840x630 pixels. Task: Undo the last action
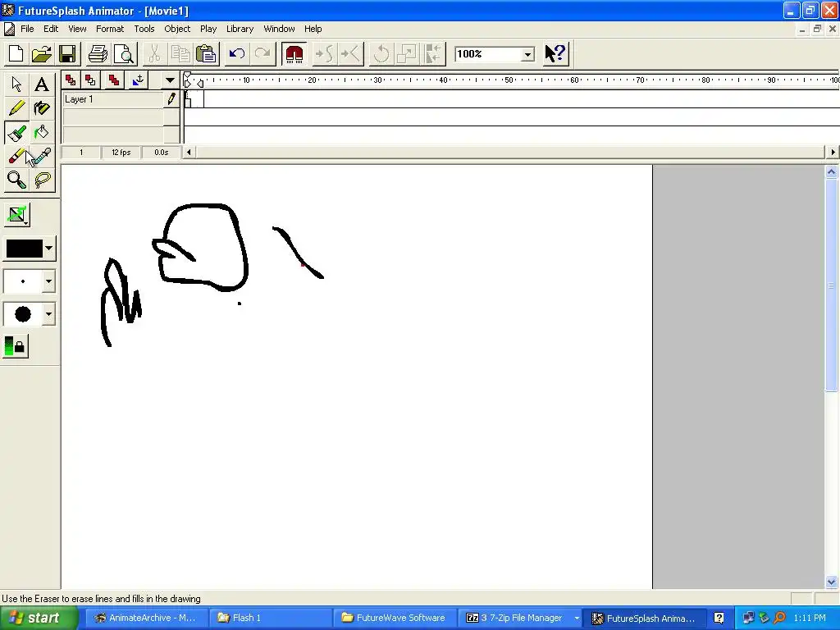236,53
